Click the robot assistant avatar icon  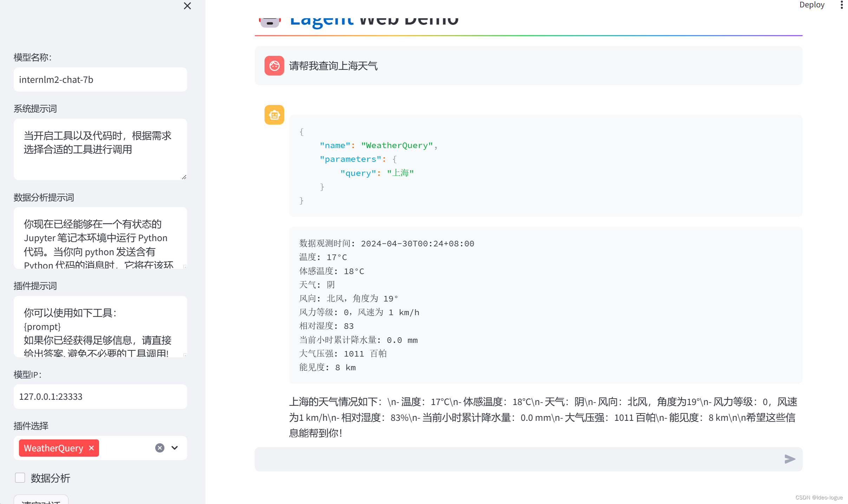(x=274, y=115)
